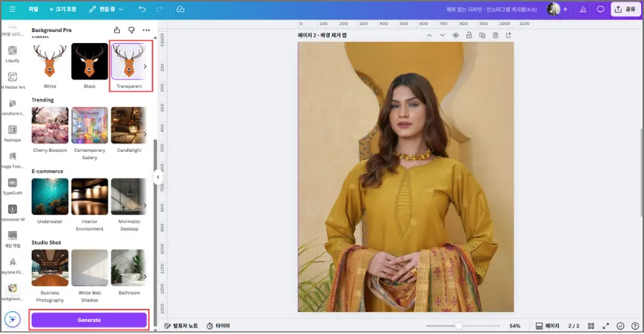Choose the Underwater background
The height and width of the screenshot is (334, 644).
coord(50,196)
